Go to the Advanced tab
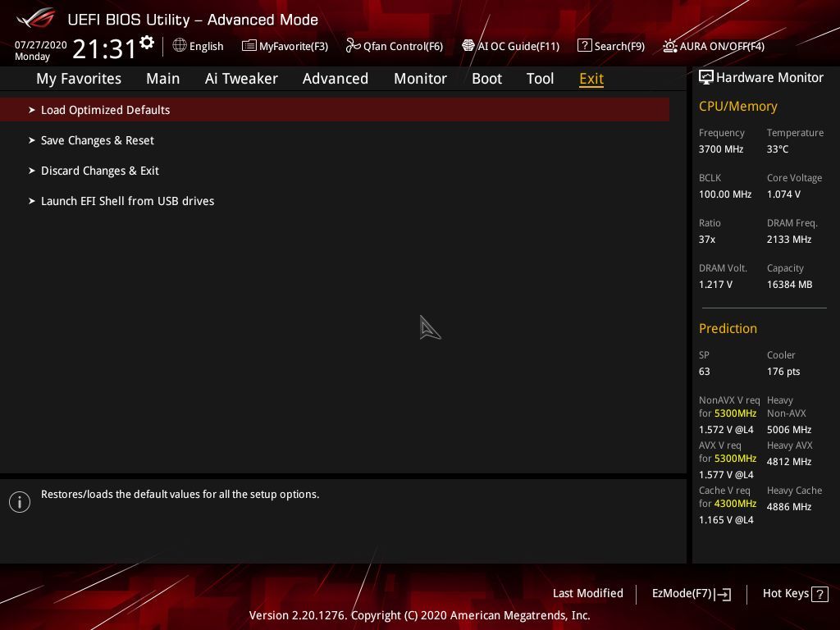The image size is (840, 630). [x=336, y=79]
